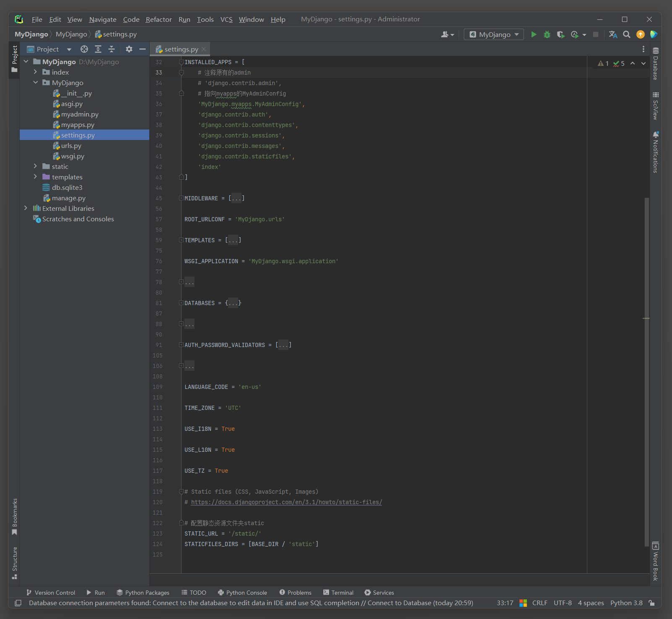Image resolution: width=672 pixels, height=619 pixels.
Task: Open editor tab options three dots
Action: (x=643, y=49)
